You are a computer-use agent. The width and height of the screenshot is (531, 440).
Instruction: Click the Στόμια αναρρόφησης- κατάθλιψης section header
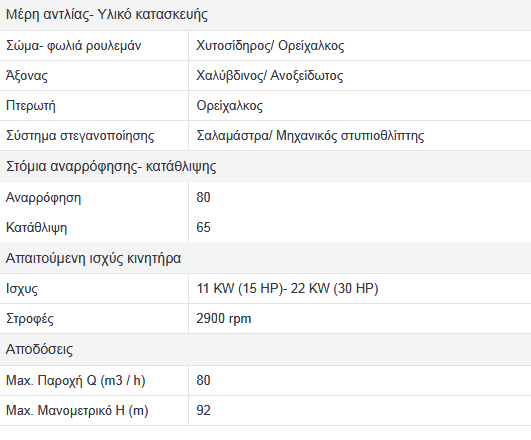[x=111, y=166]
